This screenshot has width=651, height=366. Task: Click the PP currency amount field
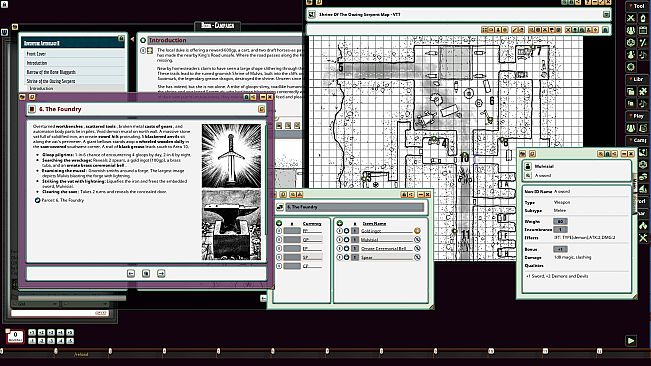click(x=292, y=231)
